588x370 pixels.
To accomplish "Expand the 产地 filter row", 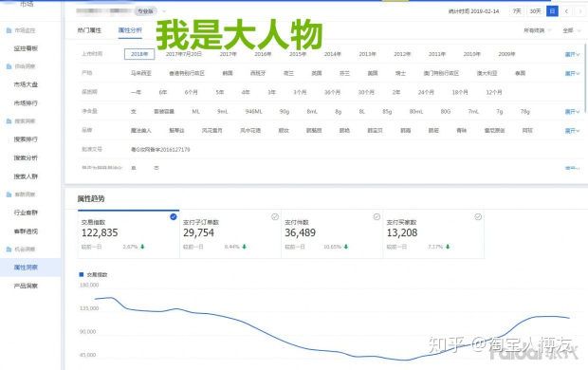I will pos(572,74).
